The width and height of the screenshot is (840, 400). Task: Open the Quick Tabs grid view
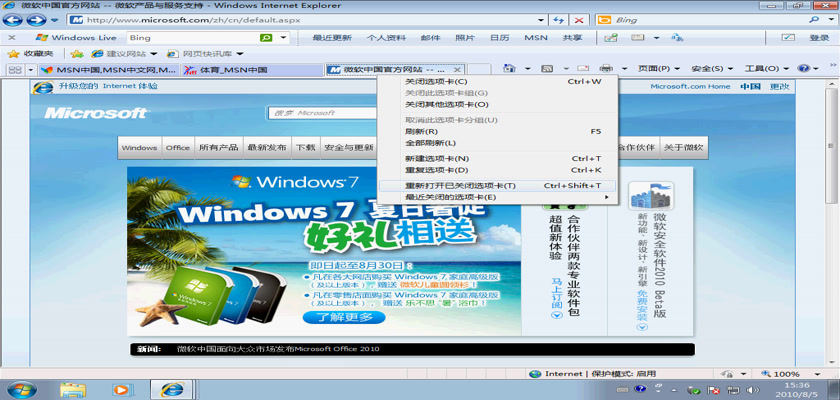coord(14,70)
